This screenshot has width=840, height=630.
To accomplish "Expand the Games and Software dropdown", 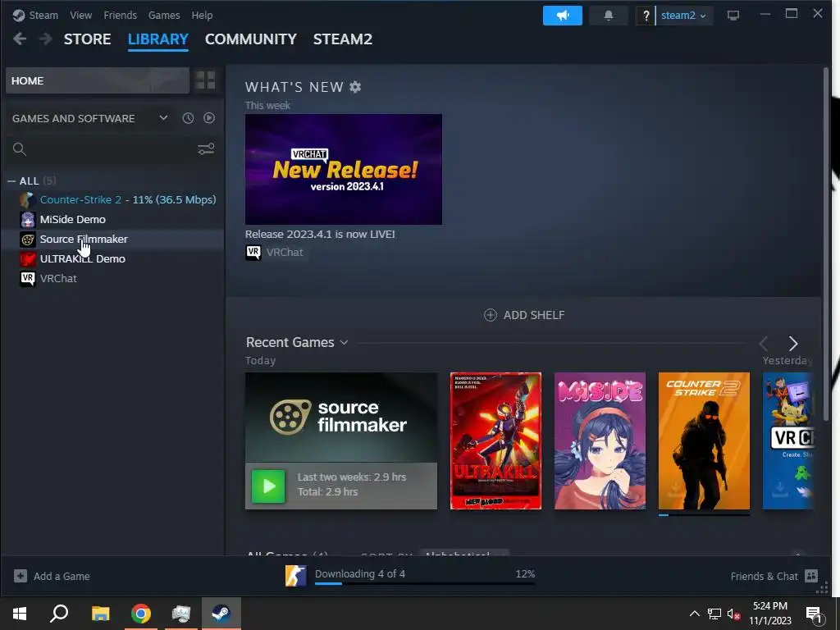I will (163, 118).
